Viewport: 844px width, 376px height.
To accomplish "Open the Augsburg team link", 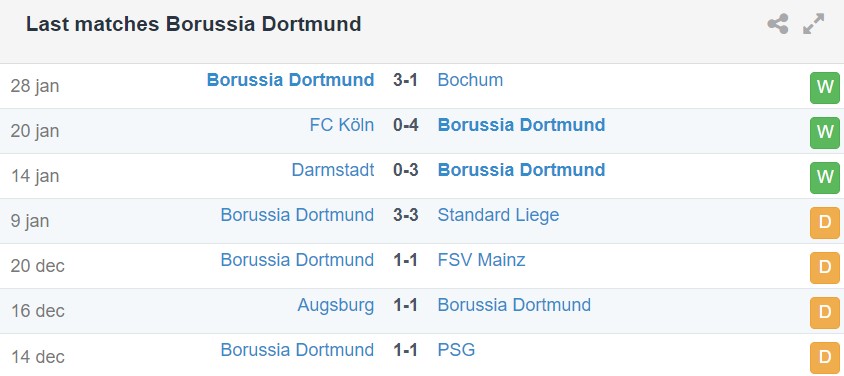I will (336, 306).
